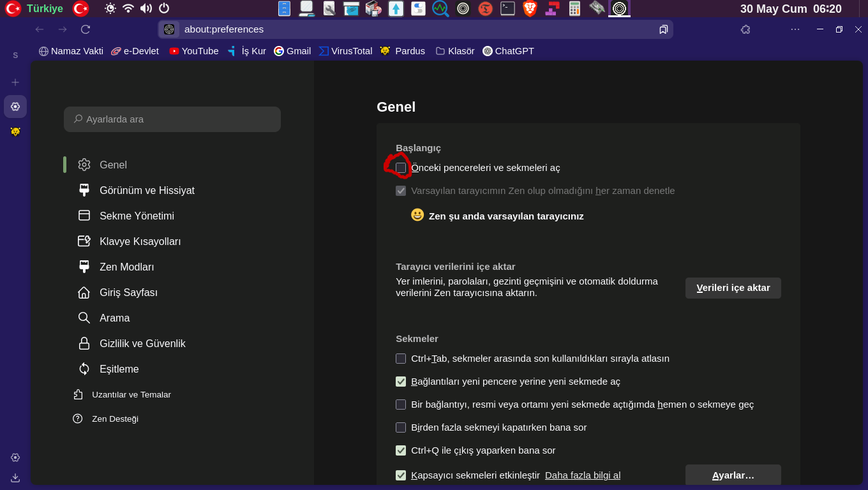Open the YouTube bookmark
This screenshot has width=868, height=490.
pos(194,51)
